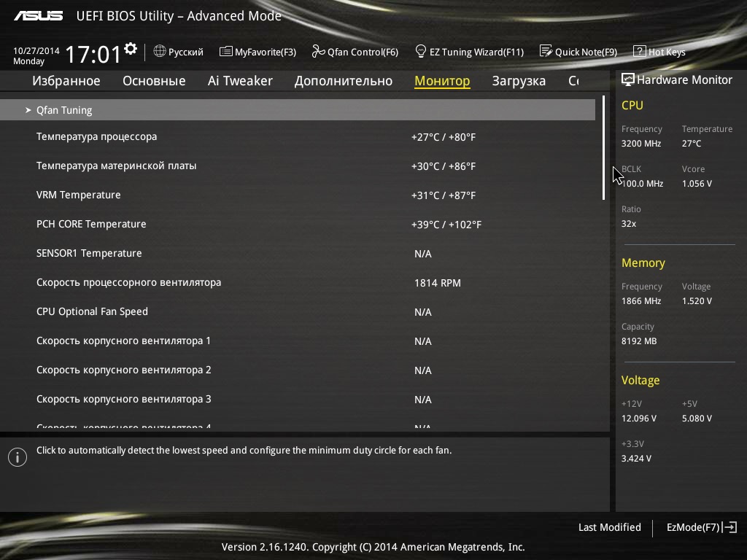Click the 32x ratio value
747x560 pixels.
[x=629, y=223]
